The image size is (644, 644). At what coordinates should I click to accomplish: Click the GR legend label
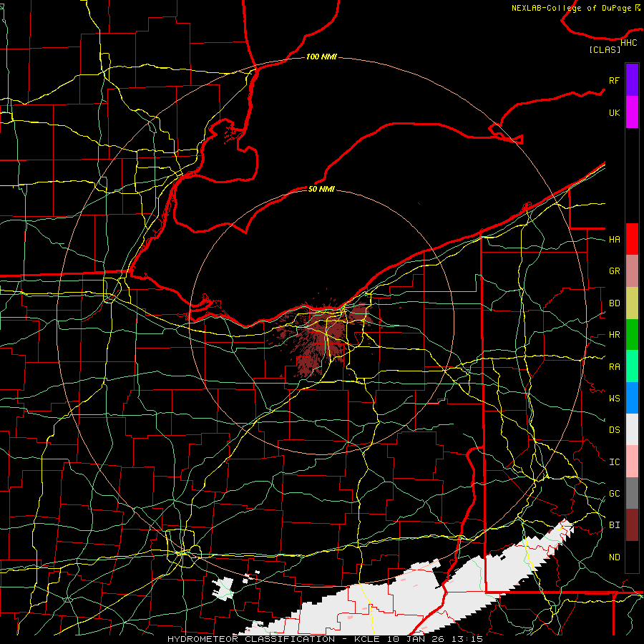click(x=615, y=271)
